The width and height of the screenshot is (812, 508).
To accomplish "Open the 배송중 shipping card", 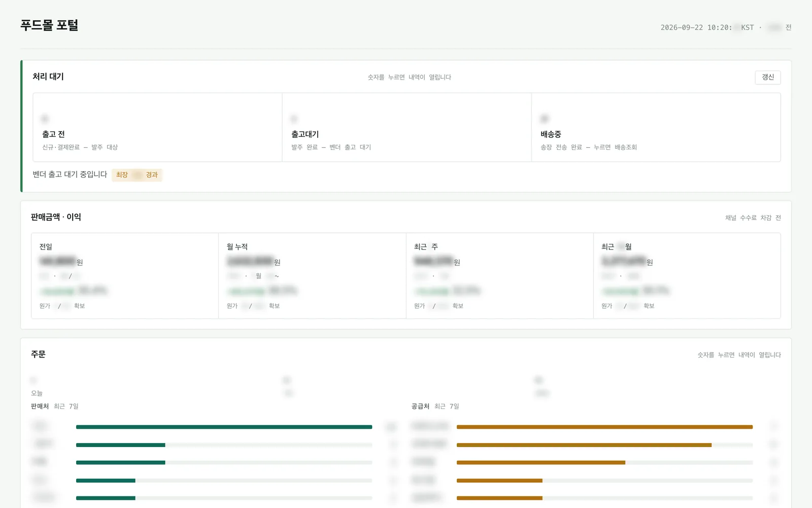I will 656,128.
